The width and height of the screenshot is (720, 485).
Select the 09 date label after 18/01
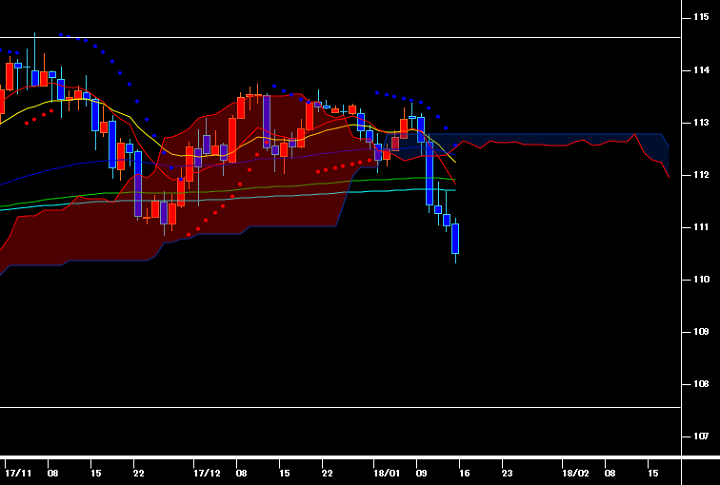point(421,473)
